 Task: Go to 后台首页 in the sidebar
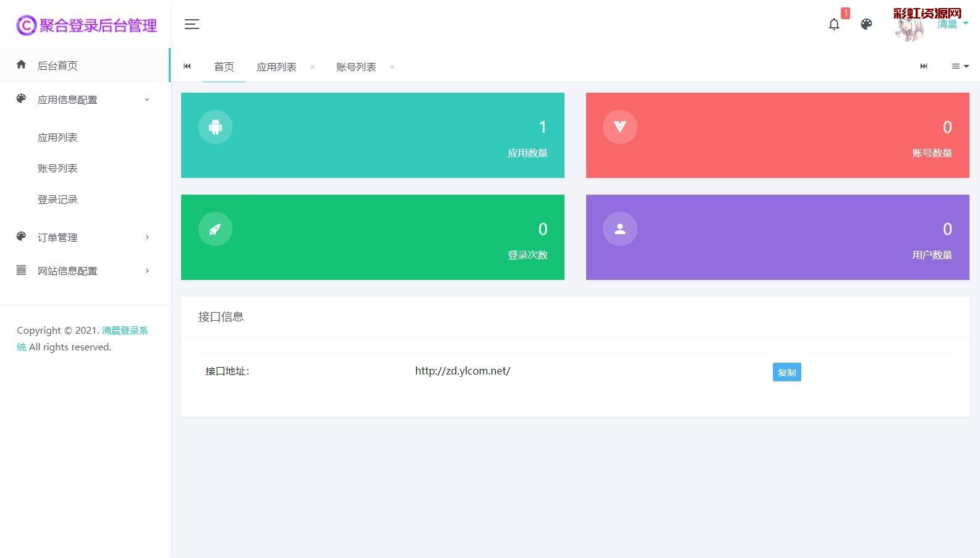pos(58,66)
